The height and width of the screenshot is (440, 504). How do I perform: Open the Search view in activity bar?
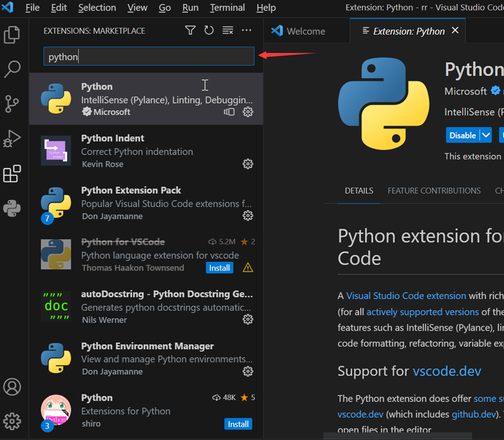[12, 69]
